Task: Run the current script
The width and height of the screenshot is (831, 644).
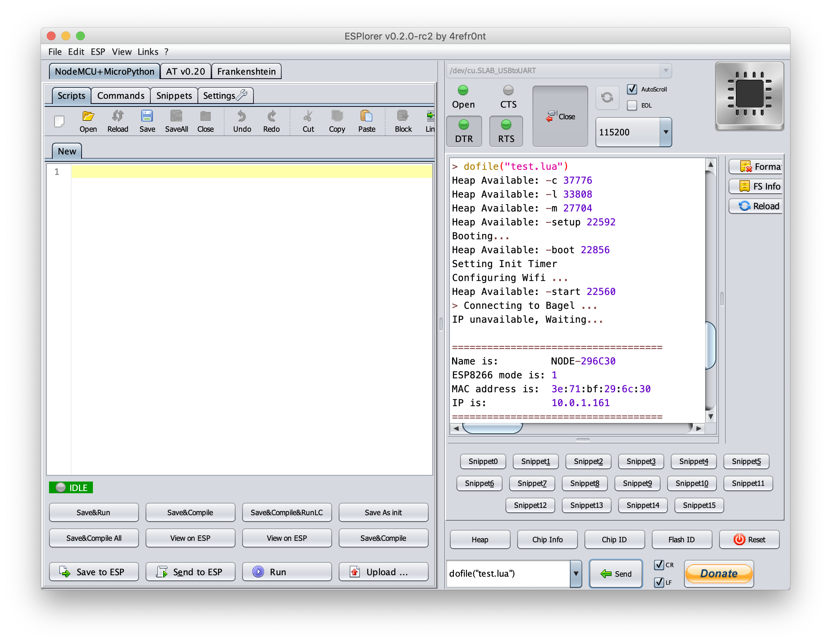Action: pos(287,572)
